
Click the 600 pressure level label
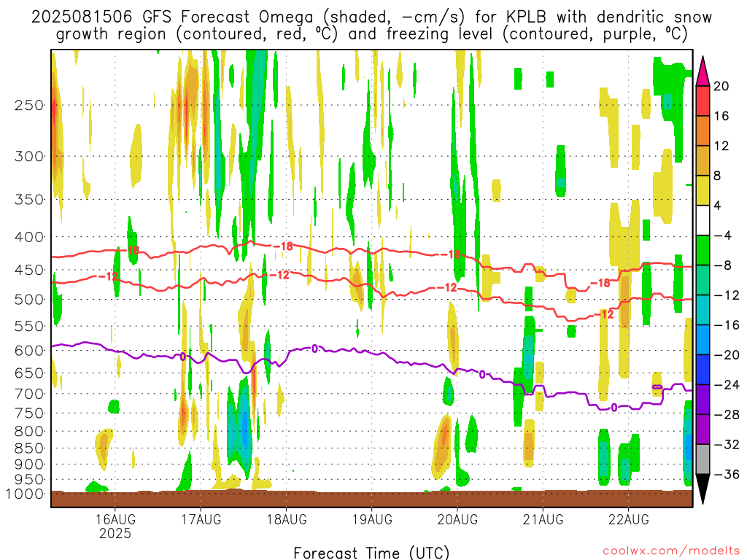29,351
